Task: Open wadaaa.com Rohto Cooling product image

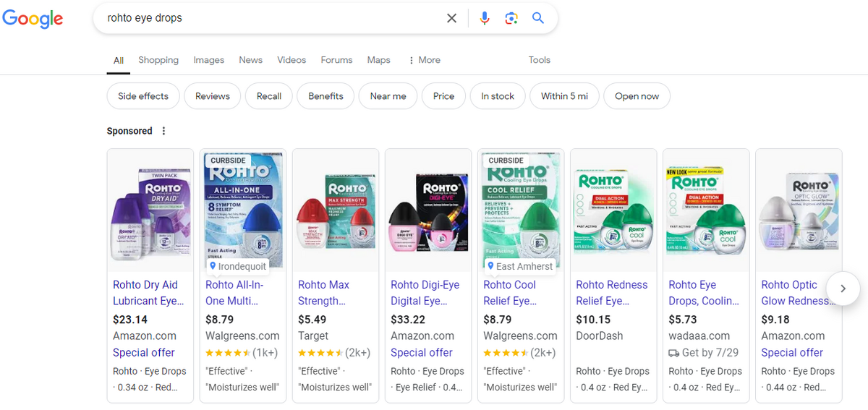Action: [706, 210]
